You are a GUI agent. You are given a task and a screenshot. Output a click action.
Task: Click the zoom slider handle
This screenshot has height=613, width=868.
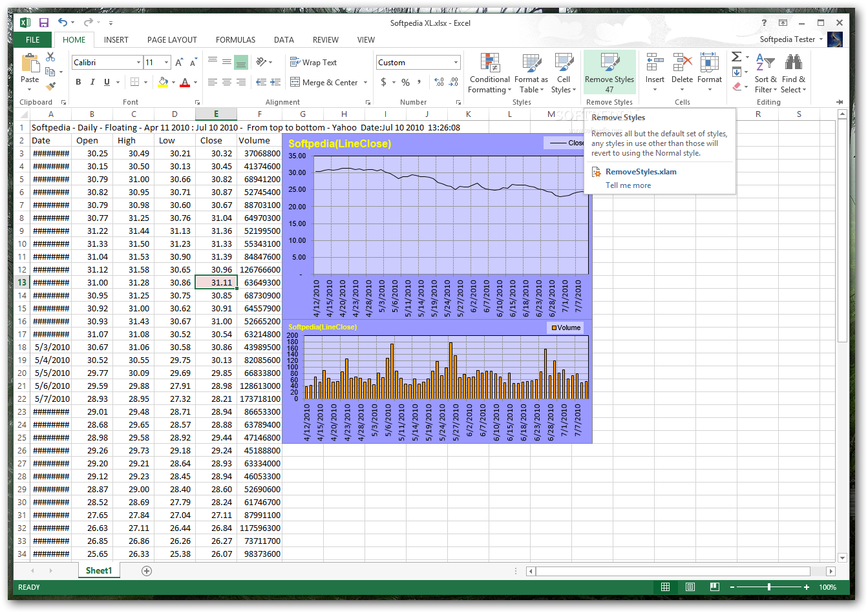(769, 587)
